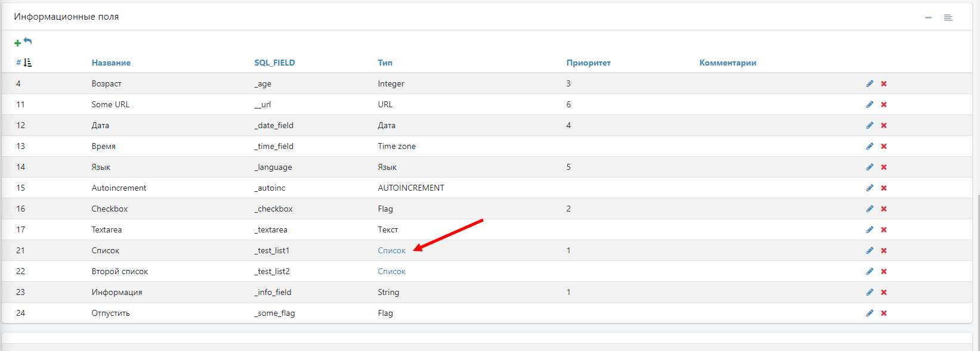Open Список type link for _test_list2
Image resolution: width=980 pixels, height=351 pixels.
point(391,271)
